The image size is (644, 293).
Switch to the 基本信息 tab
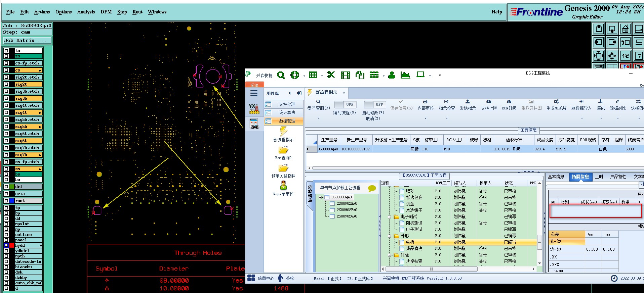point(556,177)
